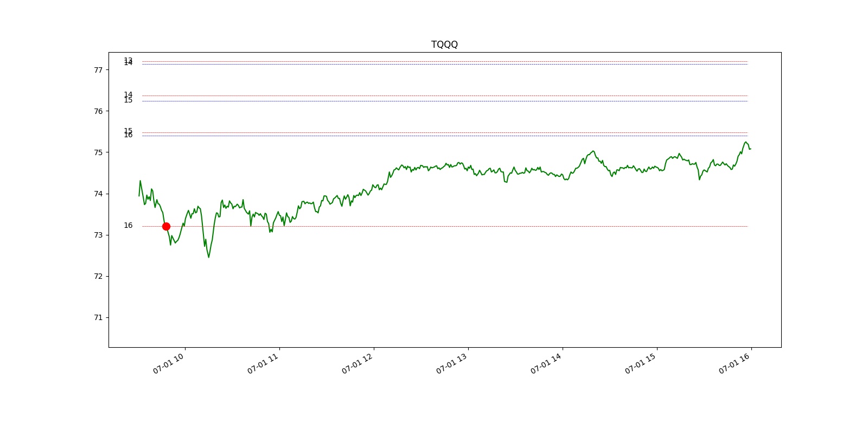Click the y-axis label 72
This screenshot has height=434, width=868.
point(98,276)
